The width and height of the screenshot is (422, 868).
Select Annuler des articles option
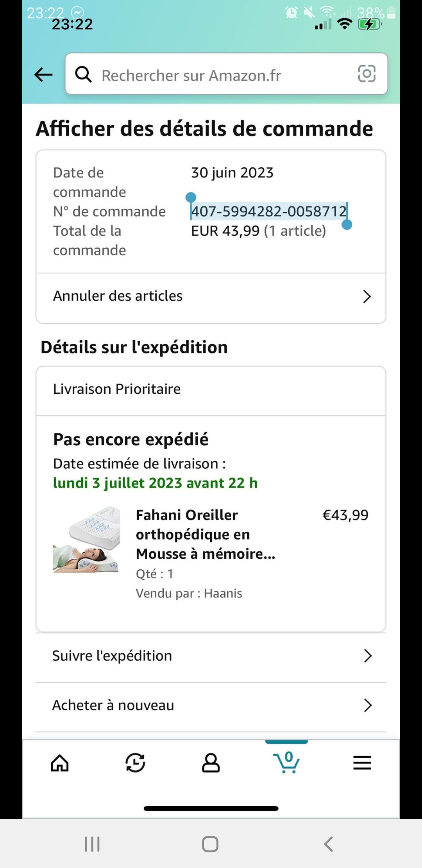coord(118,296)
